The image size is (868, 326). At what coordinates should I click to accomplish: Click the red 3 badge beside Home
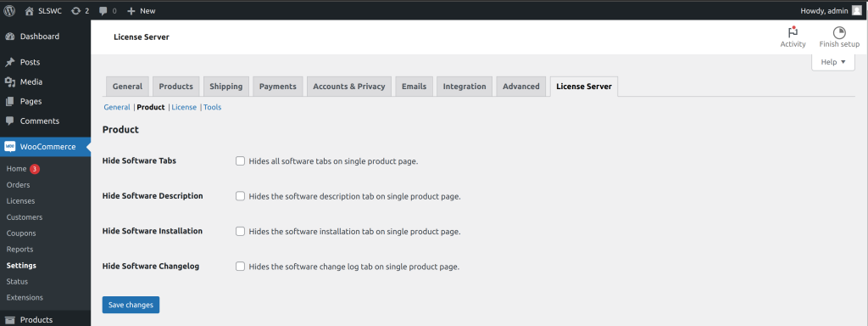(x=34, y=169)
